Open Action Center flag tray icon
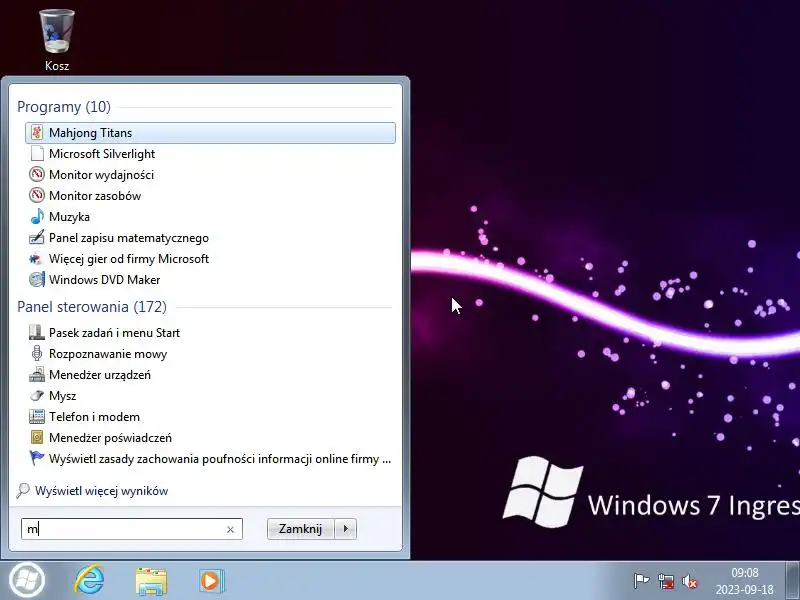 (641, 581)
